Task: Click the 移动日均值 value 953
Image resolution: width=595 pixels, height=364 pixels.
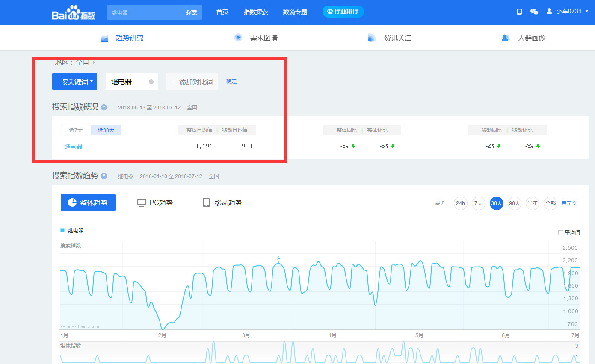Action: click(x=247, y=146)
